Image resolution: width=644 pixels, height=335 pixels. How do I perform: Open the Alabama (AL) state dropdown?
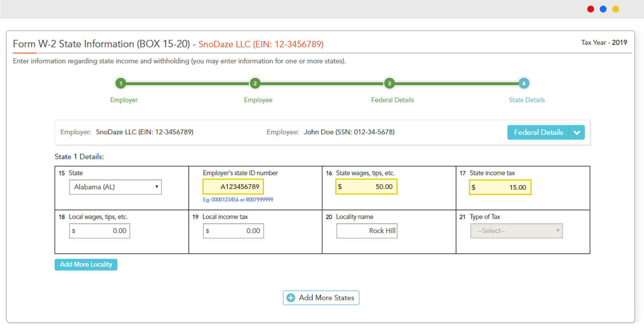(x=115, y=187)
